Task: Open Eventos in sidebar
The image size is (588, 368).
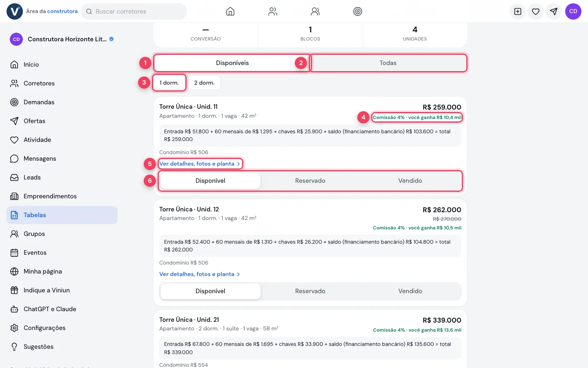Action: tap(62, 253)
